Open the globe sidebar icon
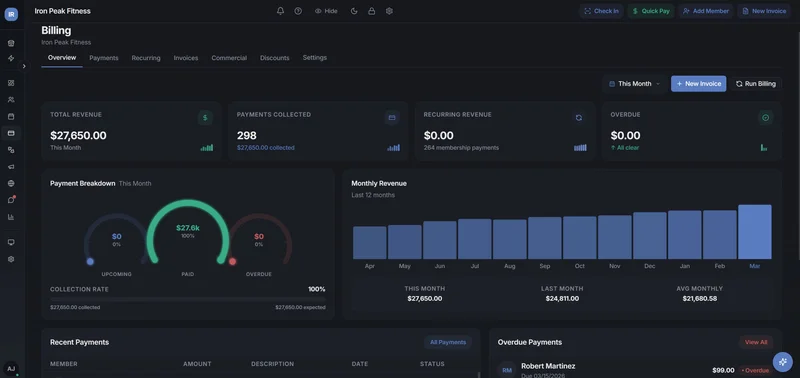Image resolution: width=800 pixels, height=378 pixels. [x=11, y=183]
